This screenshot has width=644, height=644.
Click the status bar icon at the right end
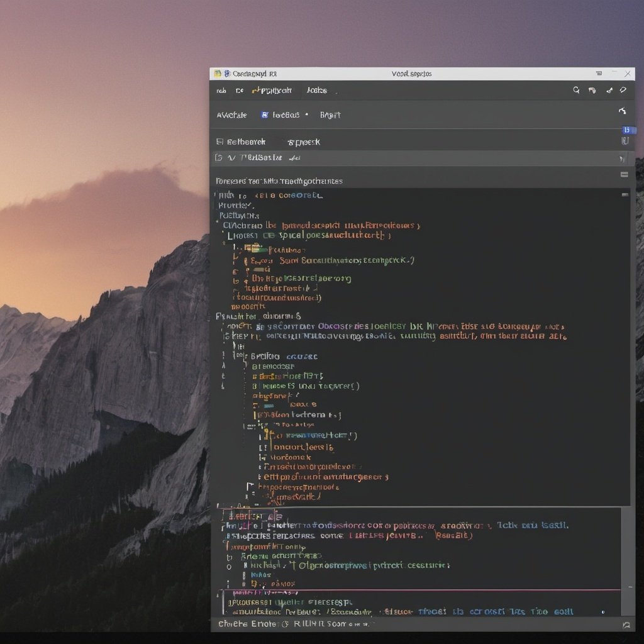[626, 625]
